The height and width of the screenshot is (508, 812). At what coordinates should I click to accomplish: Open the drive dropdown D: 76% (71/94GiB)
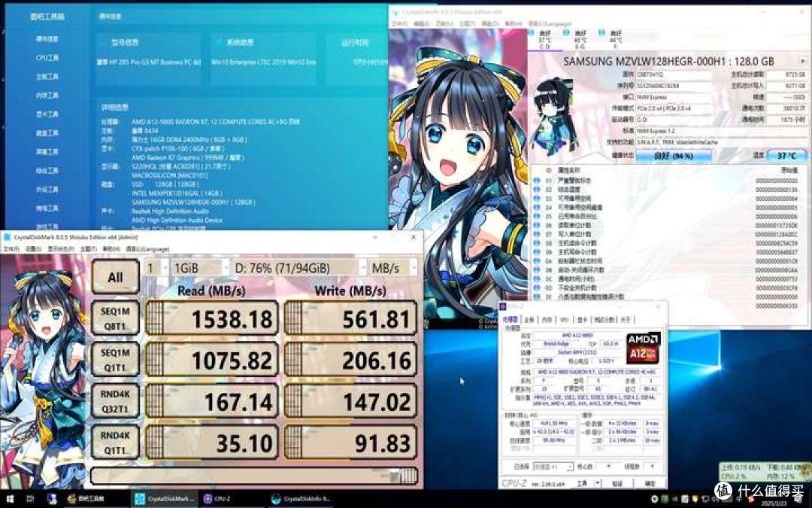tap(298, 268)
